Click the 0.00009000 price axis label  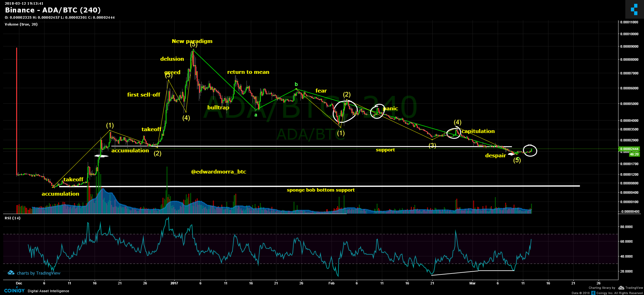tap(630, 46)
